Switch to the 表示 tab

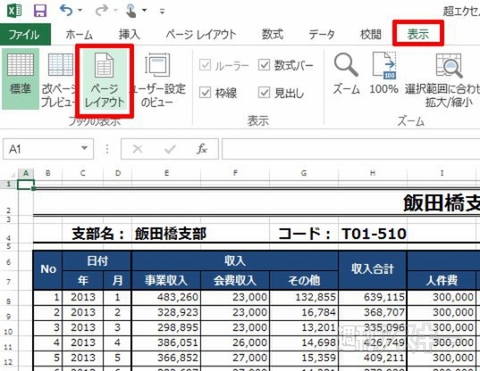tap(418, 34)
